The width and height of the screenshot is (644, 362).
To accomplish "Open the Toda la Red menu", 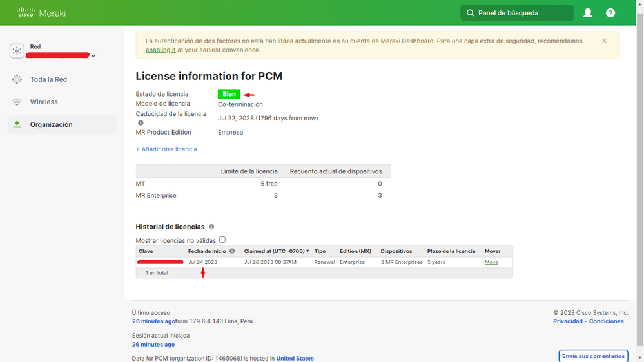I will point(48,79).
